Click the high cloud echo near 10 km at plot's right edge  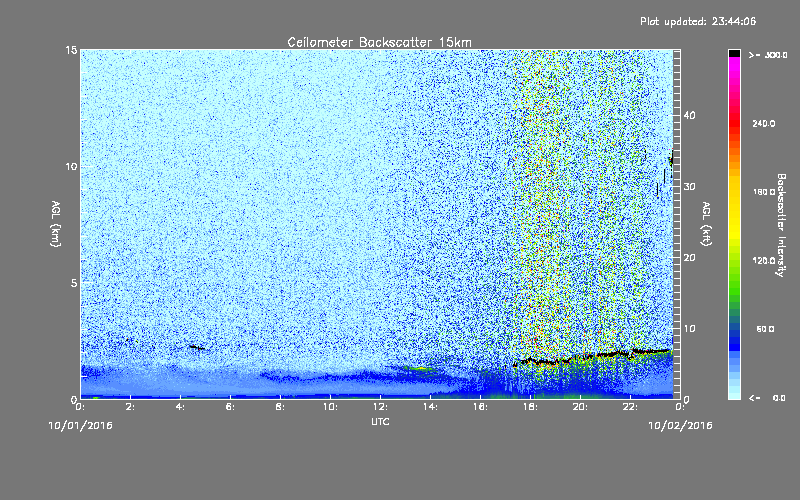(x=671, y=160)
